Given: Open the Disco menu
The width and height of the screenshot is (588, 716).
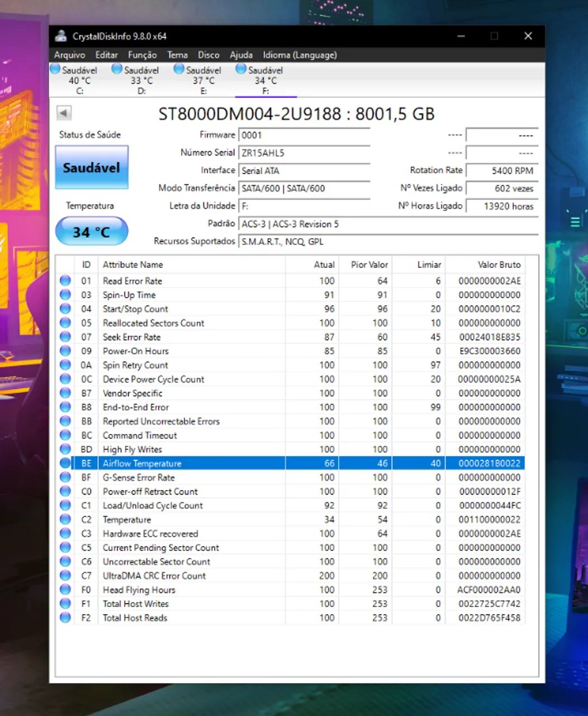Looking at the screenshot, I should (208, 55).
